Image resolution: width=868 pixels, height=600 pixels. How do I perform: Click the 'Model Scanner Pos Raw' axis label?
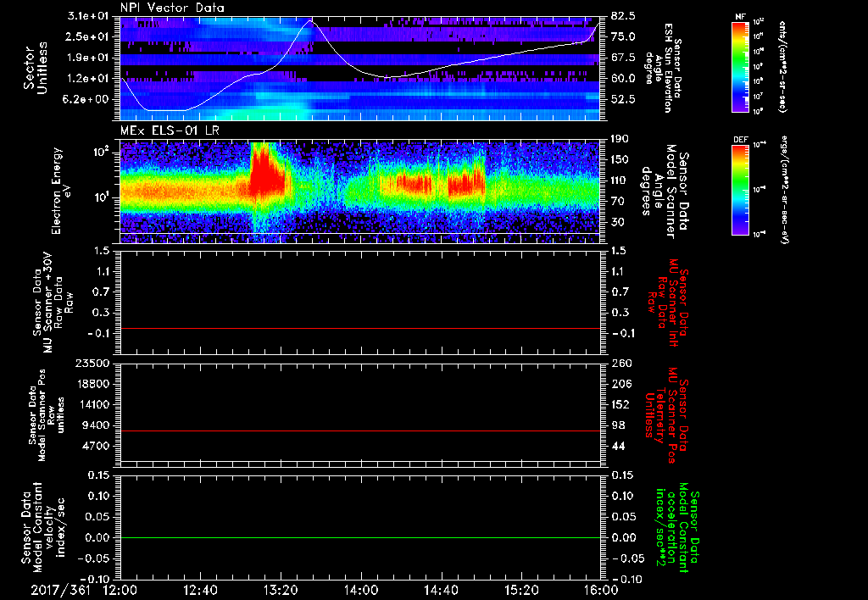tap(47, 415)
